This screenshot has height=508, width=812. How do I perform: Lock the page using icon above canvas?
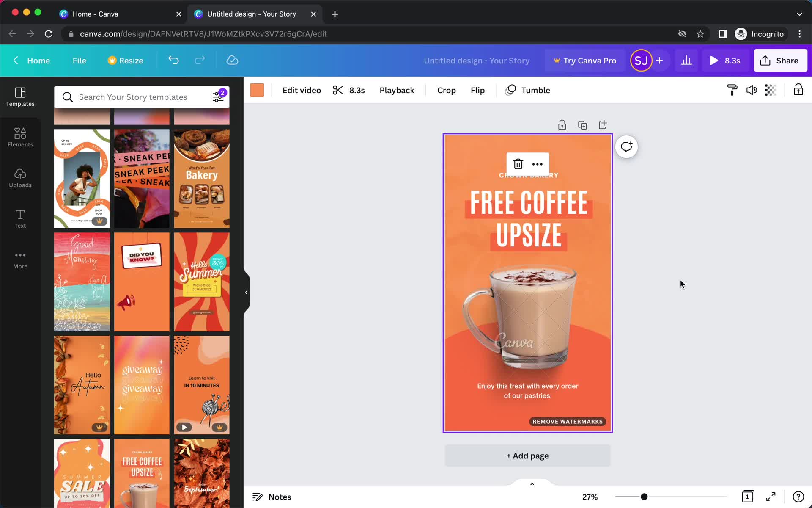click(562, 125)
